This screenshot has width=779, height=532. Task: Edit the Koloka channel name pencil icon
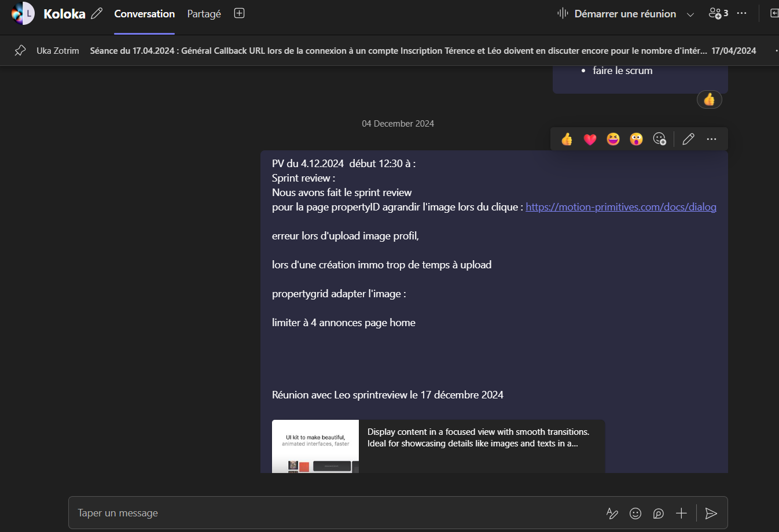tap(97, 13)
